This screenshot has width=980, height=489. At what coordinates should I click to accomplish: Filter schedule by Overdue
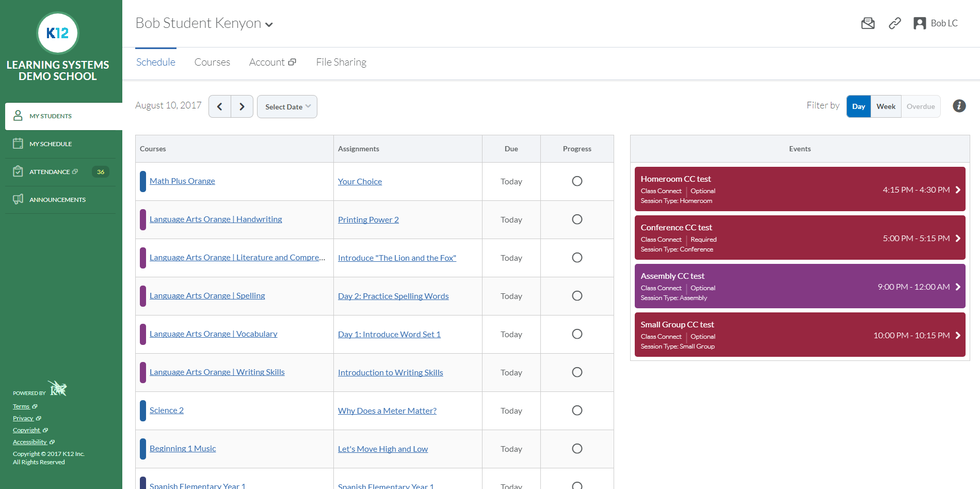pyautogui.click(x=921, y=106)
